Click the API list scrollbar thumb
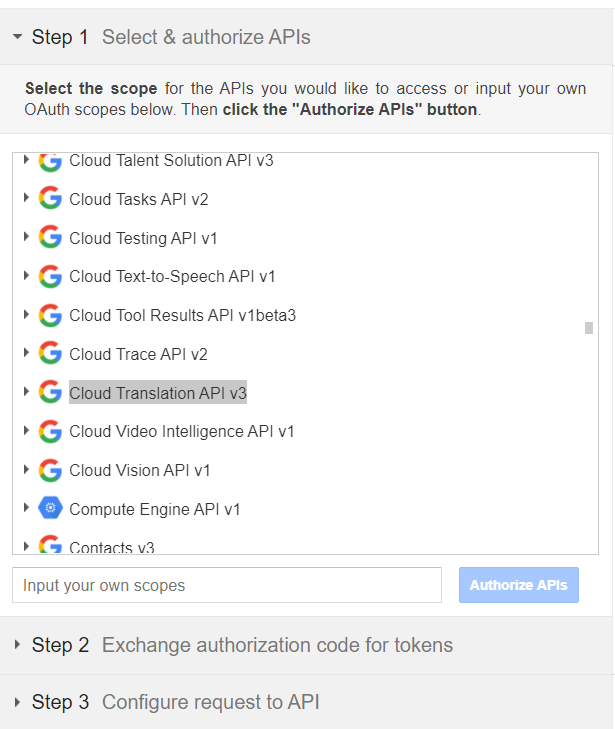This screenshot has width=615, height=729. pyautogui.click(x=589, y=328)
